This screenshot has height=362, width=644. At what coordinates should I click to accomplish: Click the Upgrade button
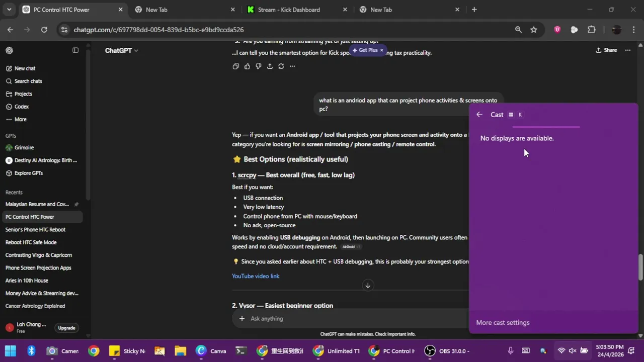(66, 328)
